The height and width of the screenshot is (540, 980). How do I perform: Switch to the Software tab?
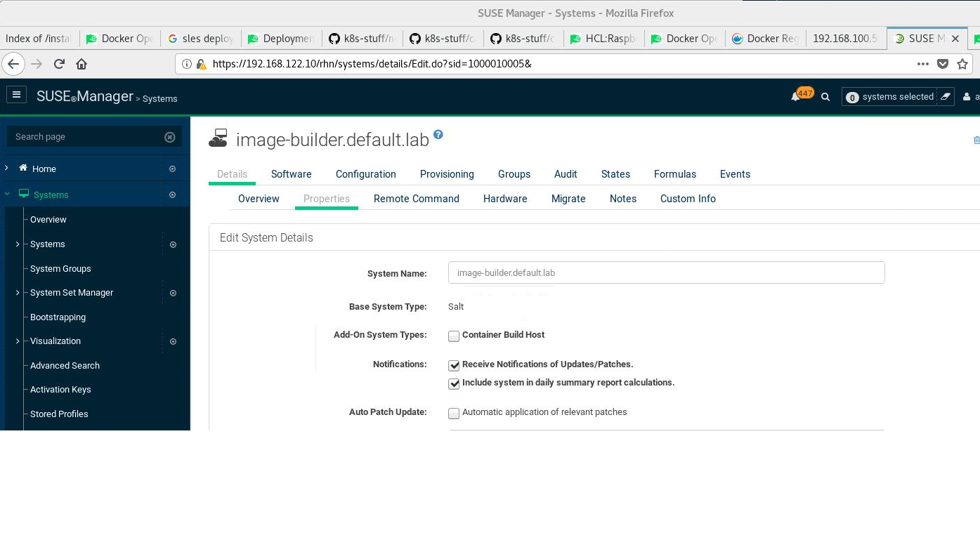(291, 174)
